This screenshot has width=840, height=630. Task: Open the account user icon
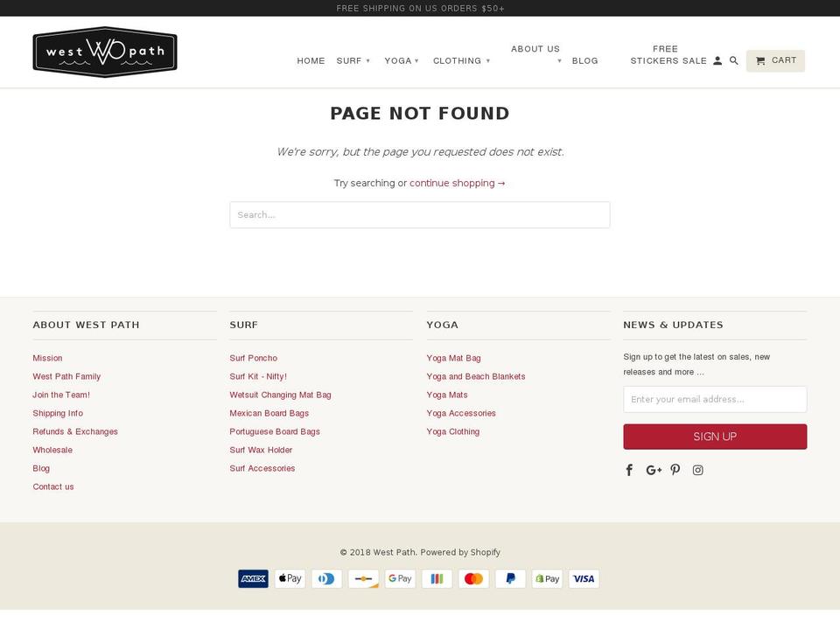tap(717, 61)
